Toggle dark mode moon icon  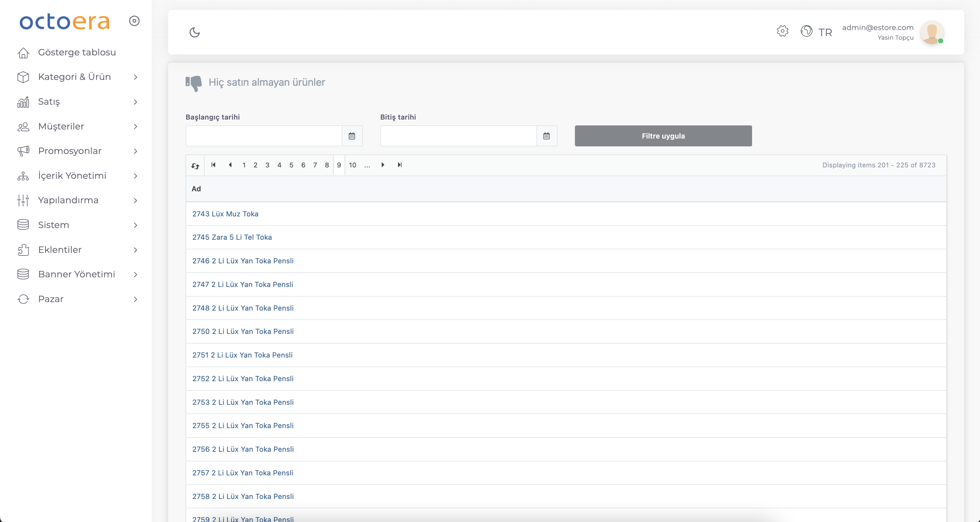[194, 32]
